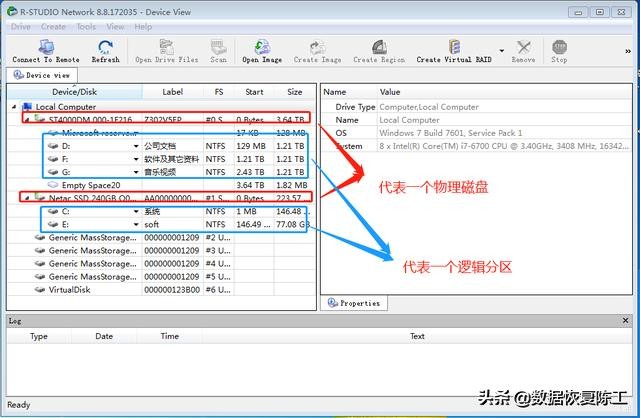Image resolution: width=640 pixels, height=418 pixels.
Task: Click the R-Studio title bar app icon
Action: (x=12, y=12)
